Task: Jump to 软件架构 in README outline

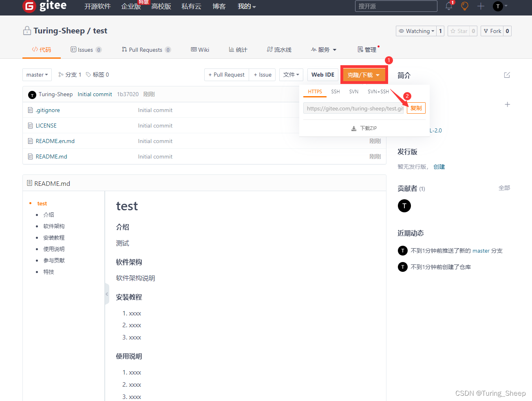Action: click(x=54, y=226)
